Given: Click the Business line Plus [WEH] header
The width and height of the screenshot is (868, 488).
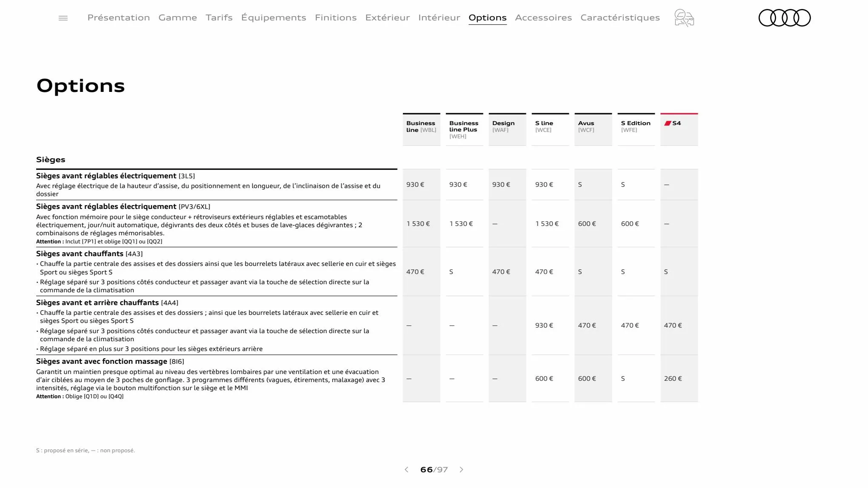Looking at the screenshot, I should click(465, 129).
